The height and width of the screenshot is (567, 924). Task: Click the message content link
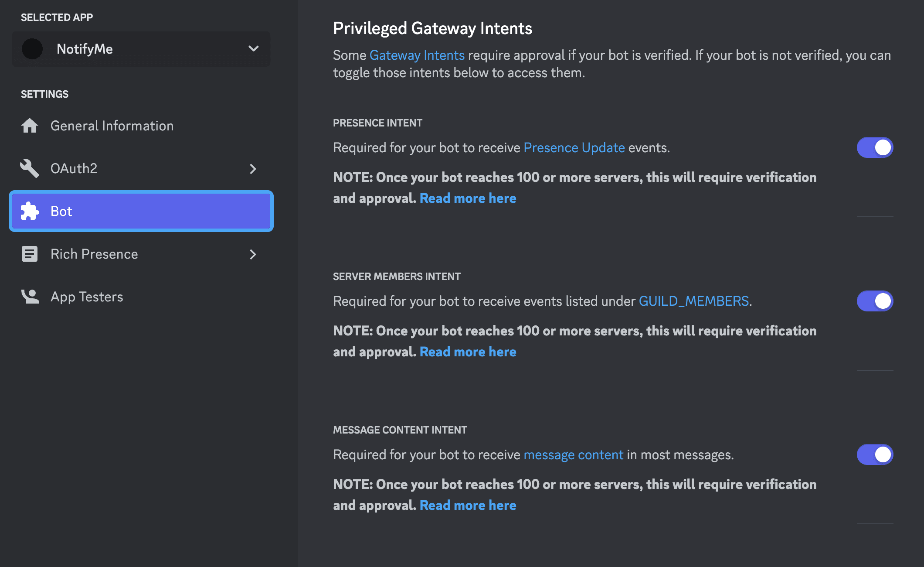[x=573, y=454]
